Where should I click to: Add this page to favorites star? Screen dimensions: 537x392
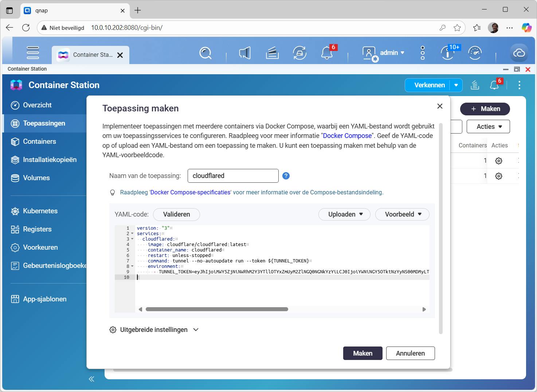457,28
